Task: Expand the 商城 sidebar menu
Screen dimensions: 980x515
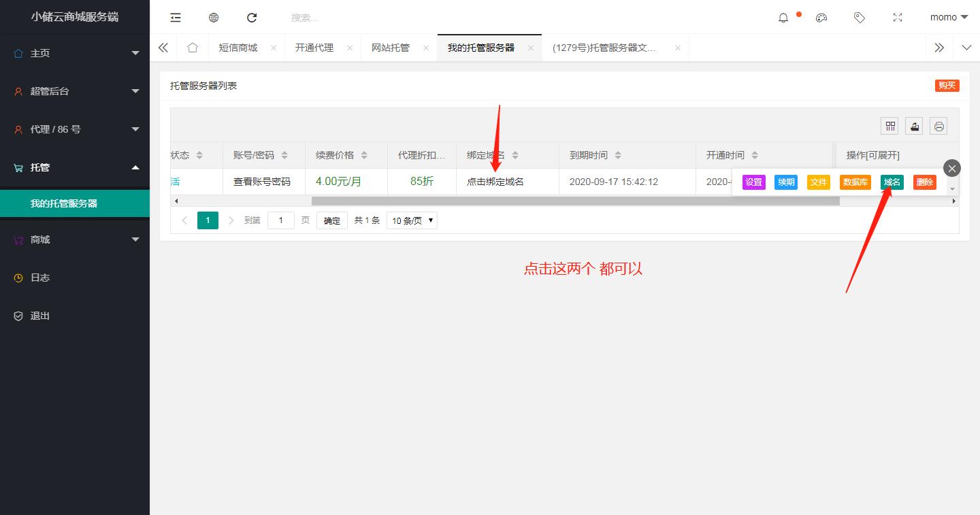Action: click(x=75, y=239)
